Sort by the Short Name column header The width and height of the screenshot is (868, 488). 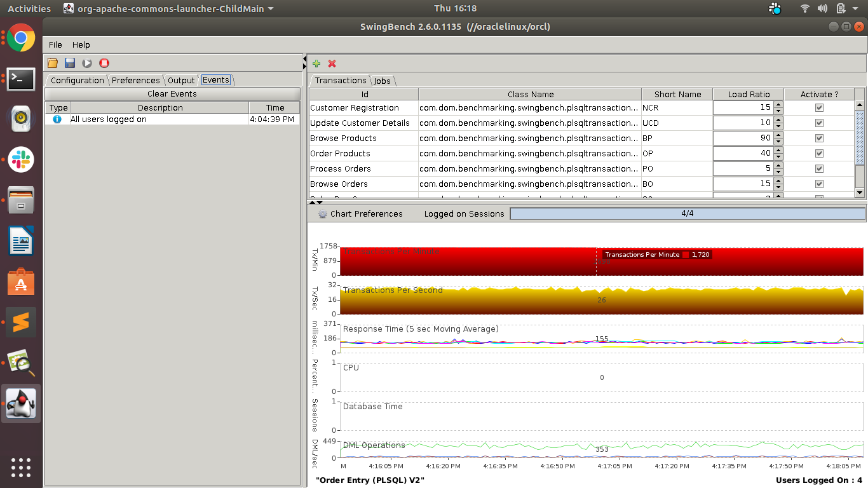[x=677, y=94]
